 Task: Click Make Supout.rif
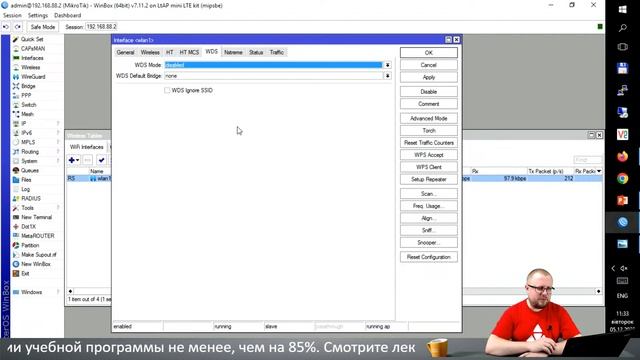coord(39,255)
